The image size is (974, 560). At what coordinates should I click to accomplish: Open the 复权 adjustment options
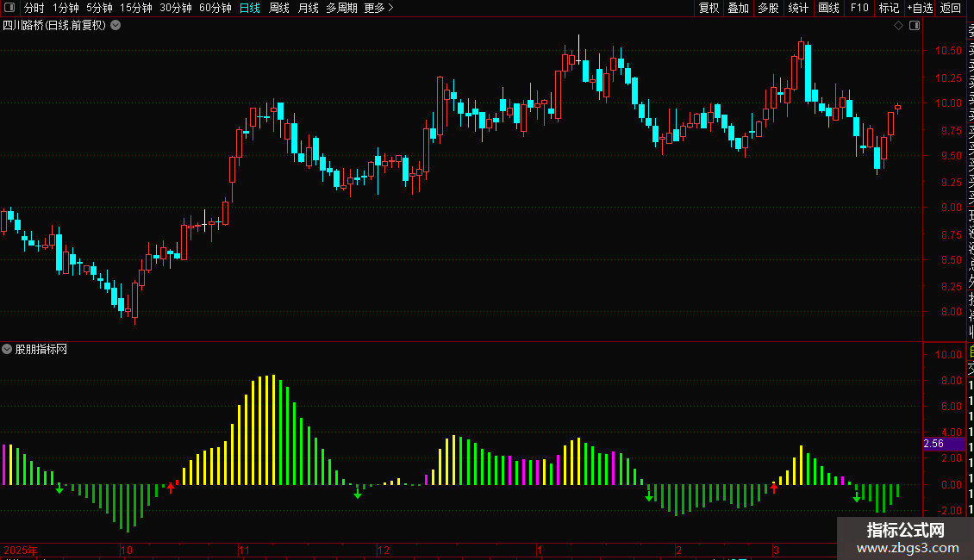[x=709, y=8]
